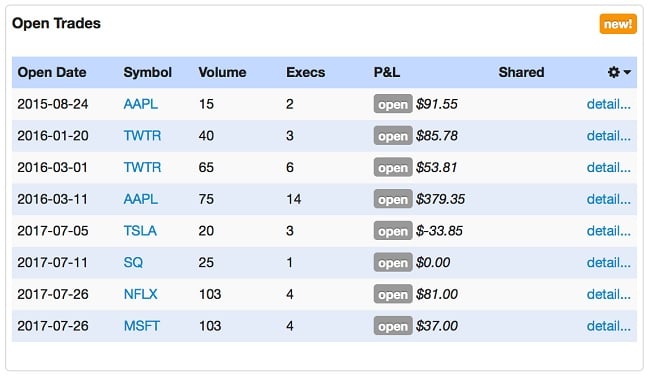Open AAPL symbol link dated 2015-08-24
Screen dimensions: 650x377
(141, 104)
